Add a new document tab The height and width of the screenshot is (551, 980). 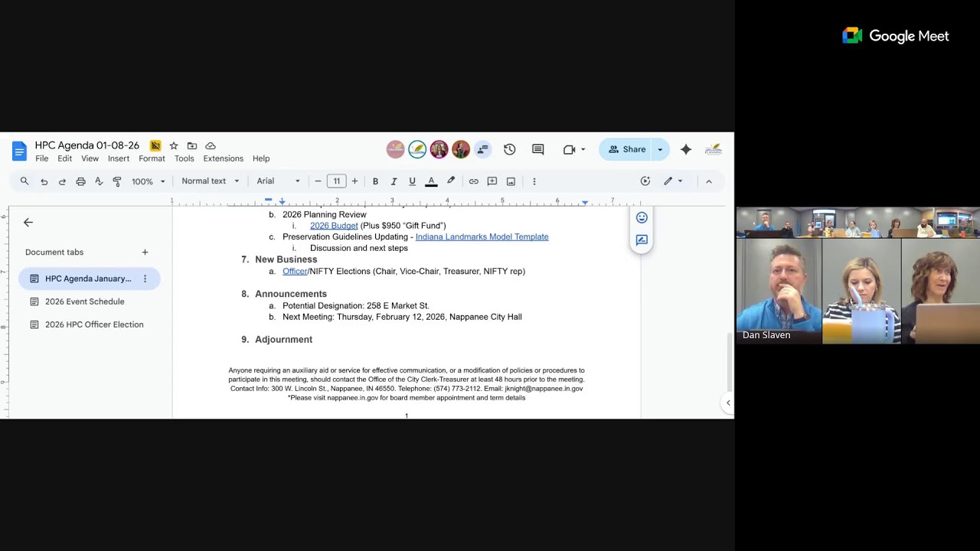point(145,252)
